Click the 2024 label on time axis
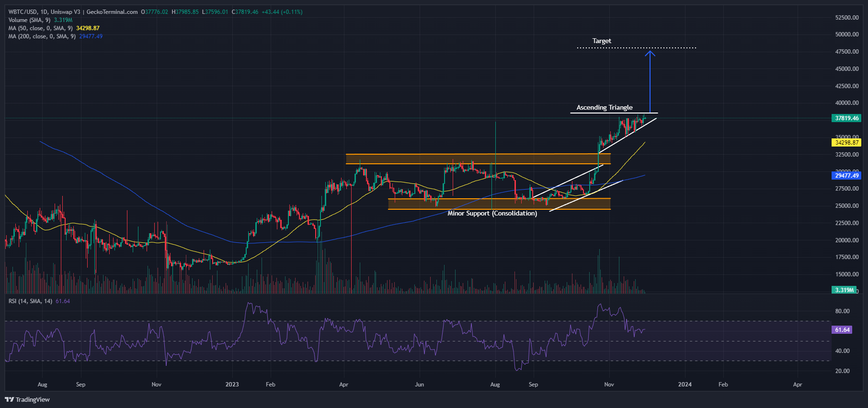 pyautogui.click(x=685, y=385)
